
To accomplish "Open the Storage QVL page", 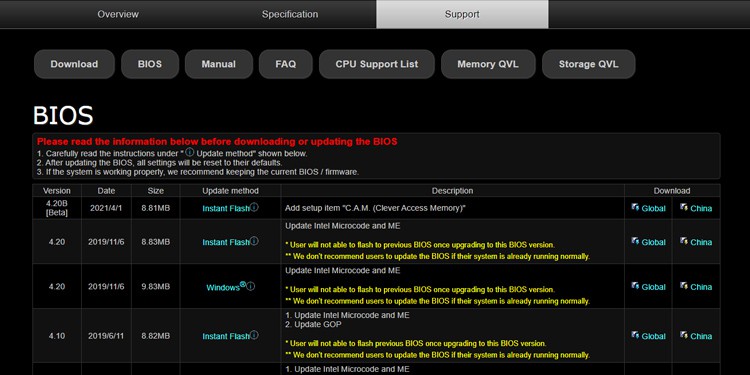I will click(x=588, y=64).
